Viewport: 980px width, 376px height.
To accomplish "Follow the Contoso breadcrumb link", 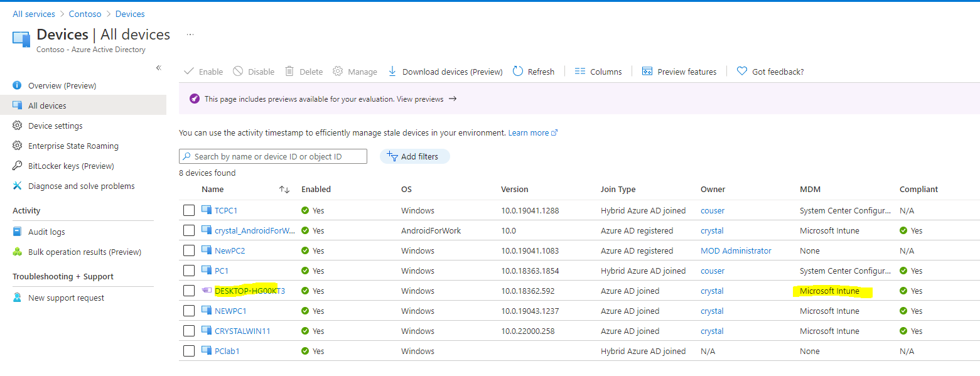I will coord(85,13).
